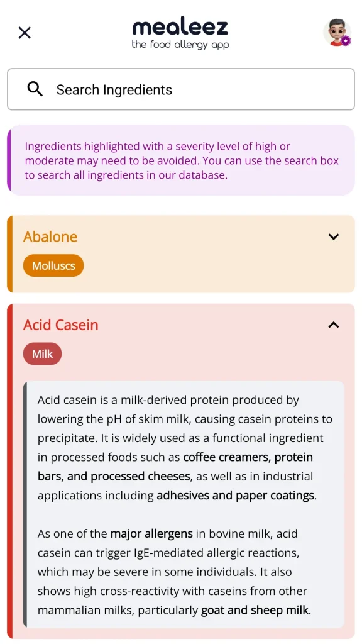Viewport: 362px width, 644px height.
Task: Open the Abalone ingredient title
Action: click(50, 236)
